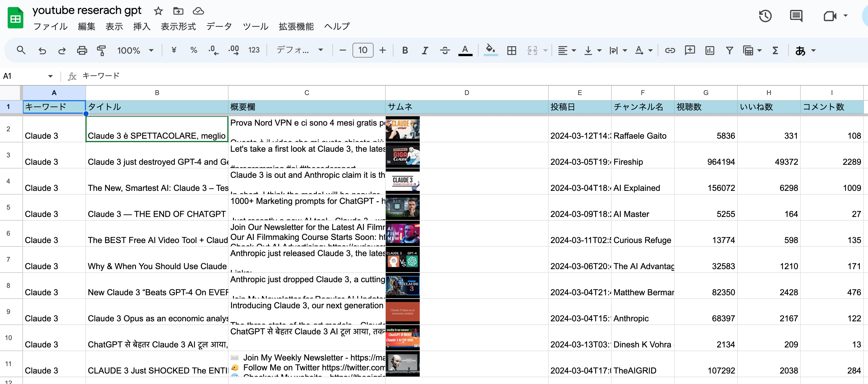Toggle bold formatting
Image resolution: width=868 pixels, height=384 pixels.
tap(405, 50)
